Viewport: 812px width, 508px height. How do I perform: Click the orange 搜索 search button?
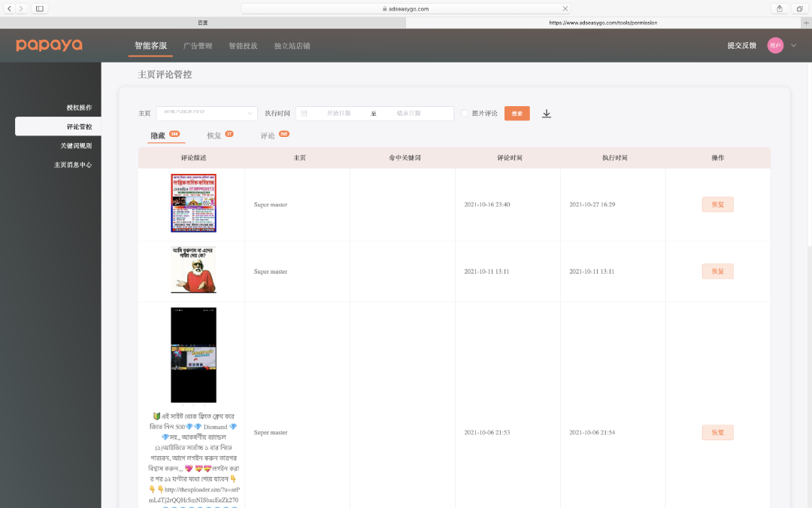(x=517, y=113)
